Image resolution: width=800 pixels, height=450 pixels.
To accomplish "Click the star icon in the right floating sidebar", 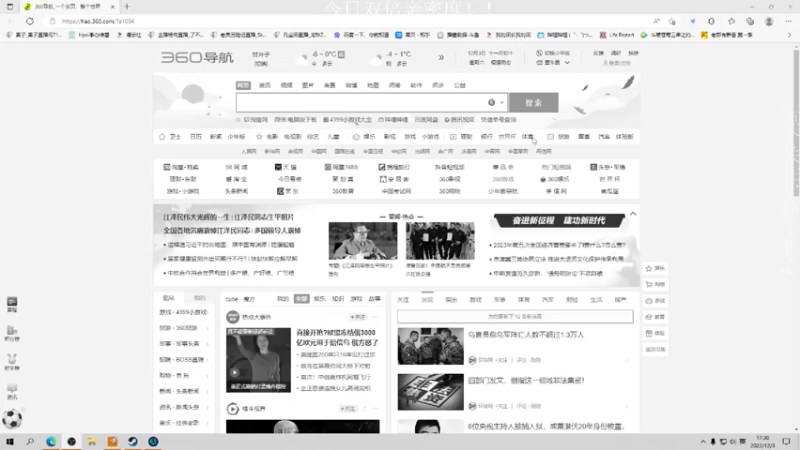I will (649, 268).
